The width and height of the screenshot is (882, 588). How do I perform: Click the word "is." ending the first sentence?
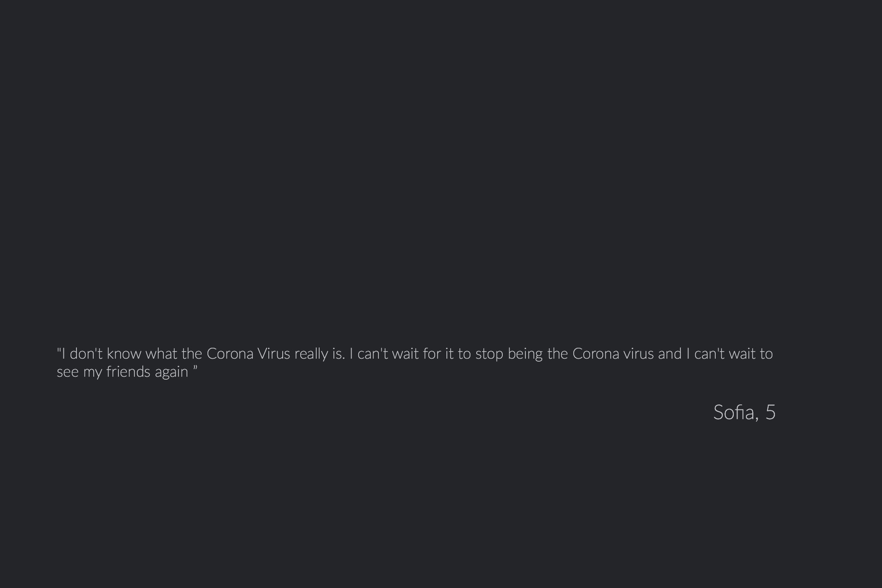click(x=339, y=354)
